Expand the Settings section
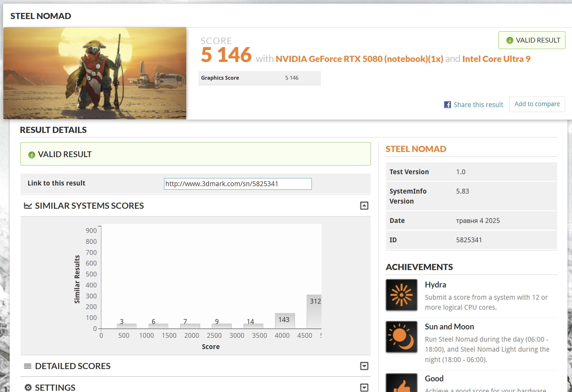 click(364, 387)
